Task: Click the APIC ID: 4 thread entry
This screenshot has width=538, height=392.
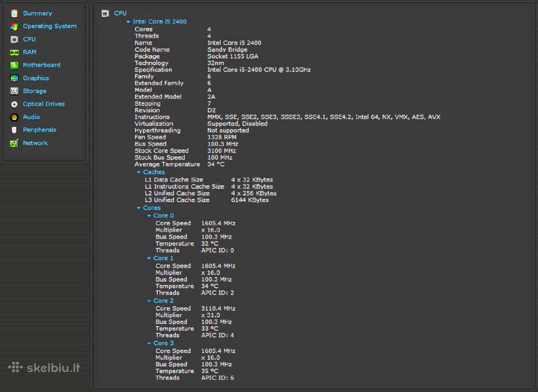Action: click(217, 336)
